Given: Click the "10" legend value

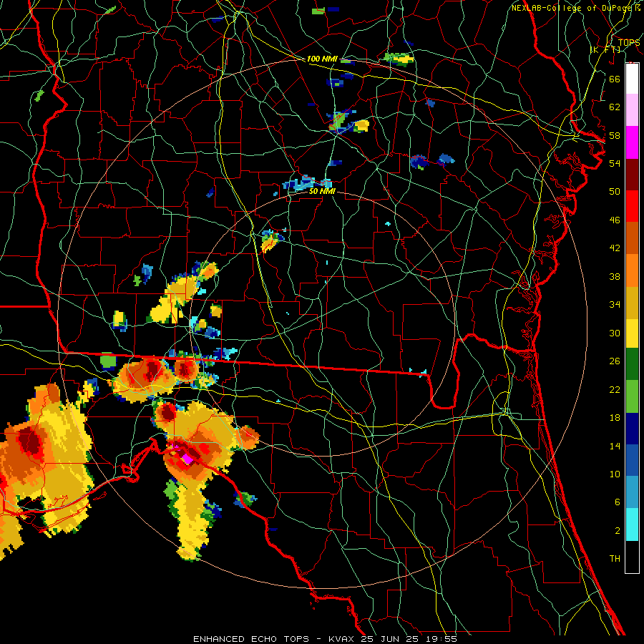Looking at the screenshot, I should (x=615, y=474).
